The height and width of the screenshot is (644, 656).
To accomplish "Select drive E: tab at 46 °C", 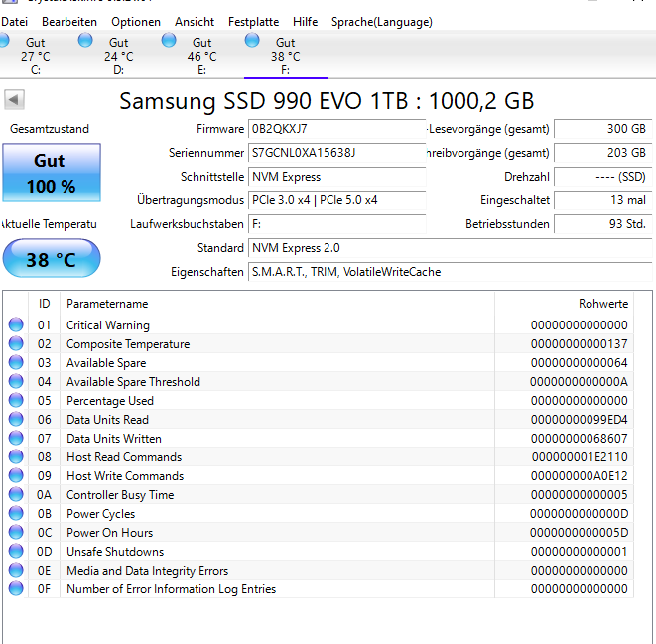I will coord(202,56).
